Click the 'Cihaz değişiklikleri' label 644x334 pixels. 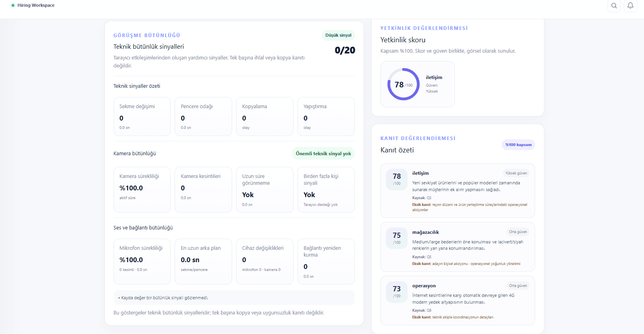pos(263,248)
